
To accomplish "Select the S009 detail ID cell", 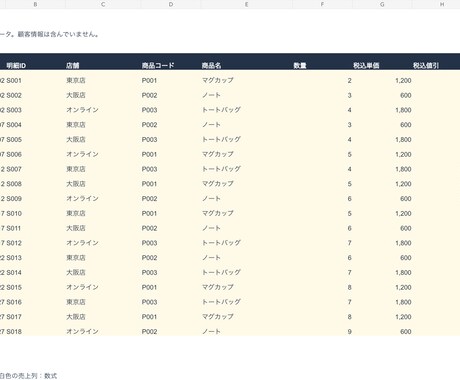I will (14, 199).
